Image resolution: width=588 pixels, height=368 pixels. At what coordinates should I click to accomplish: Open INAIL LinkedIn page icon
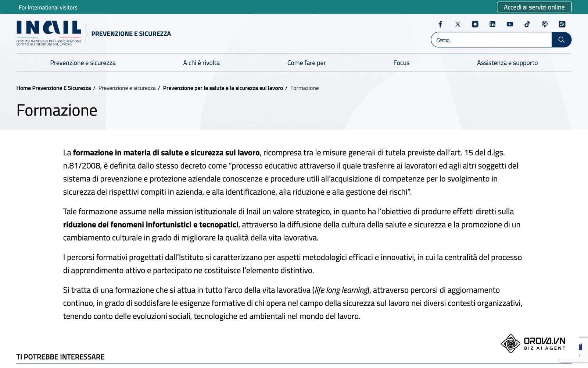492,24
